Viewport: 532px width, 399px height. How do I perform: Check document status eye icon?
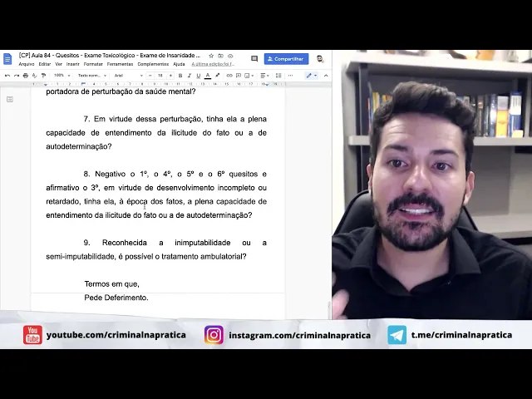click(x=230, y=56)
